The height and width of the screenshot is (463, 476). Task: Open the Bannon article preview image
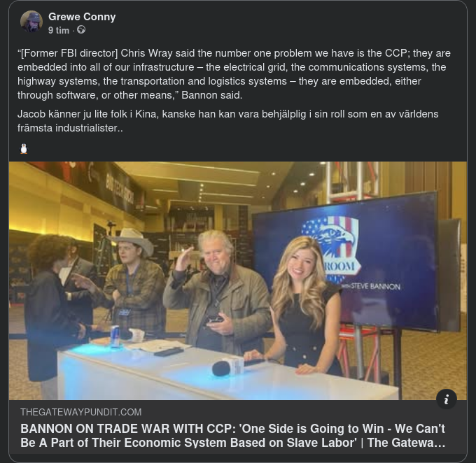(238, 280)
